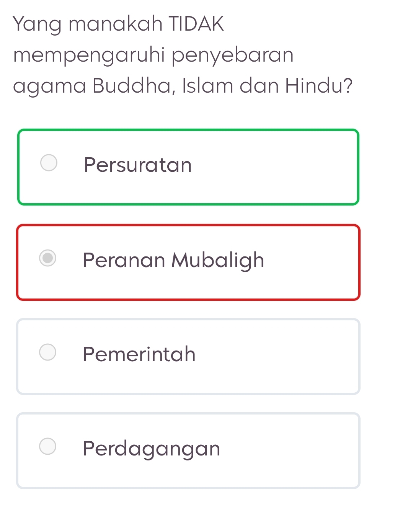395x532 pixels.
Task: Click the word "penyebaran" in the question
Action: pos(232,55)
